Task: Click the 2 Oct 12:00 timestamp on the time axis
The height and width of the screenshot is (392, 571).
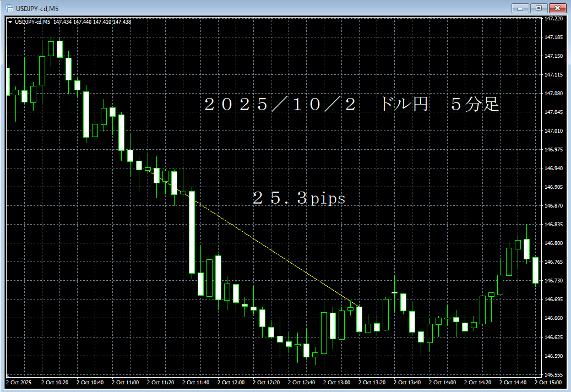Action: click(x=231, y=382)
